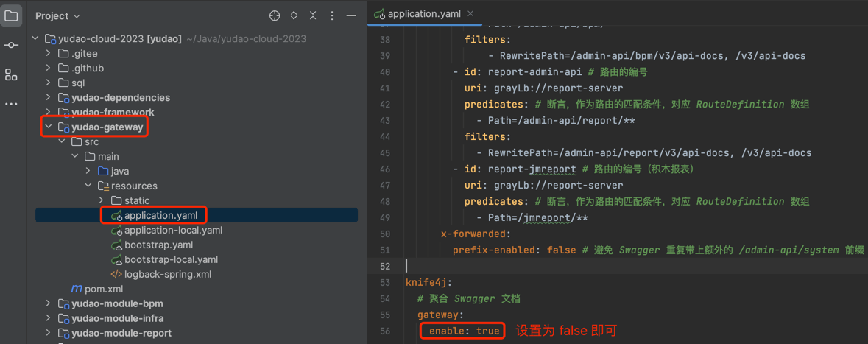This screenshot has width=868, height=344.
Task: Expand the java folder
Action: (x=88, y=171)
